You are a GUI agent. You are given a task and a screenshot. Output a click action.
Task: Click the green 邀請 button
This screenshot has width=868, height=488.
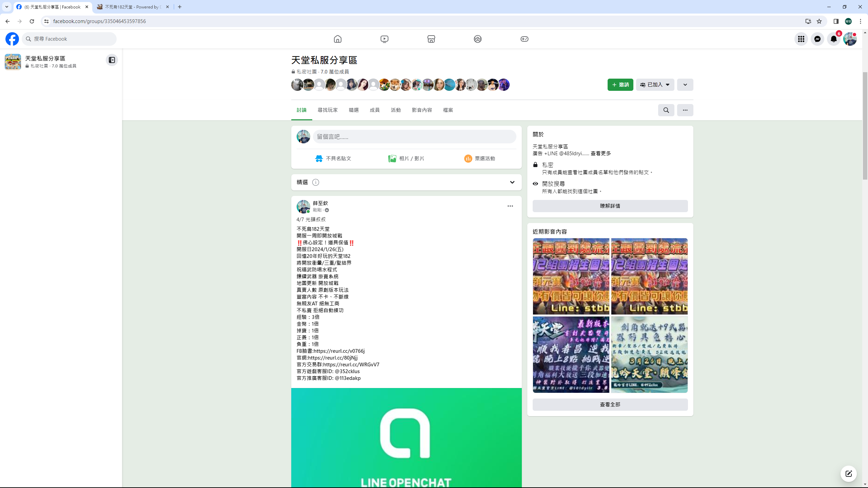point(620,85)
